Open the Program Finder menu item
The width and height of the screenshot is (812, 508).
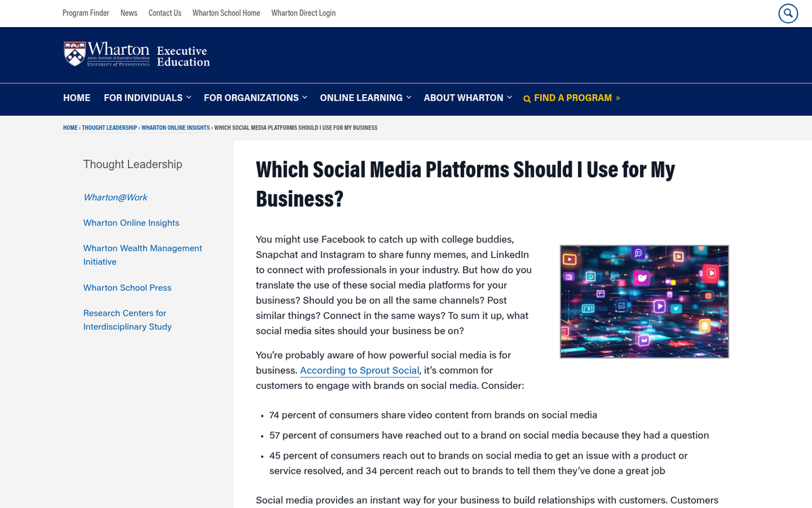86,13
